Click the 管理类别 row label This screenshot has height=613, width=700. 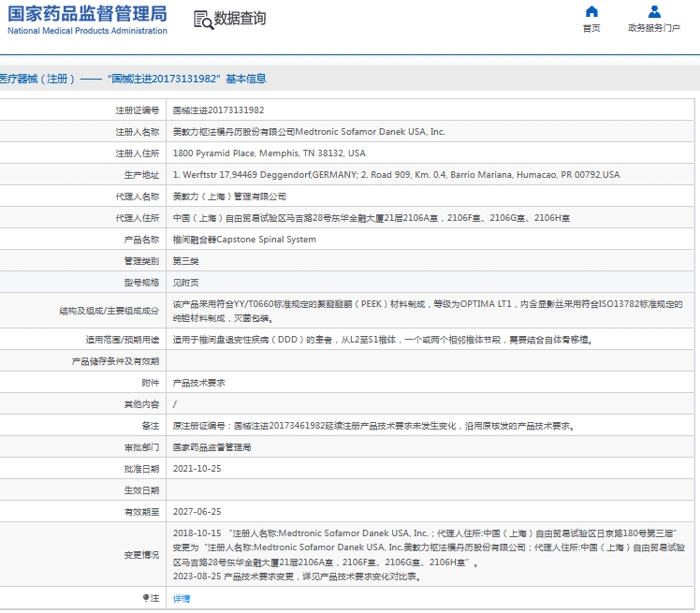(x=141, y=261)
